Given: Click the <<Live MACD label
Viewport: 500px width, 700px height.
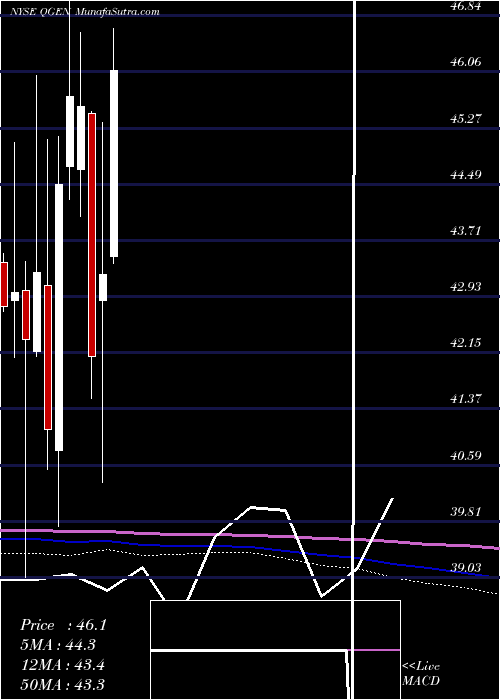Looking at the screenshot, I should (421, 673).
